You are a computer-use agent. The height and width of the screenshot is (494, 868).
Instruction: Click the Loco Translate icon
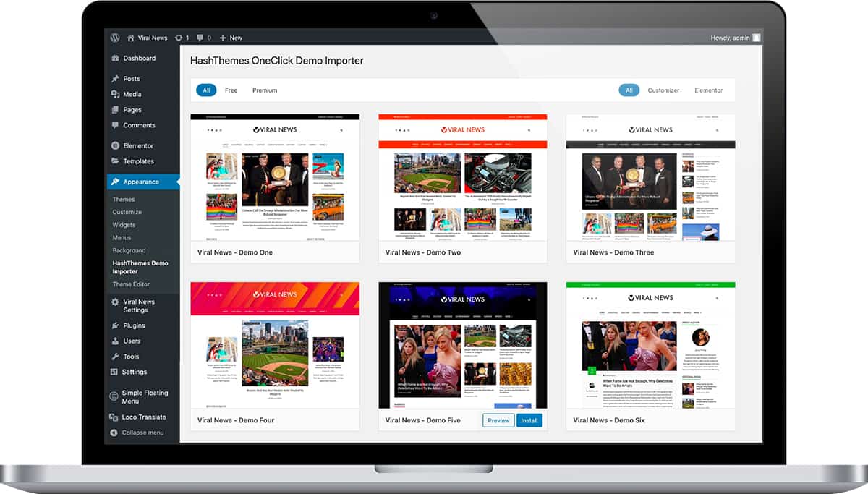(115, 417)
